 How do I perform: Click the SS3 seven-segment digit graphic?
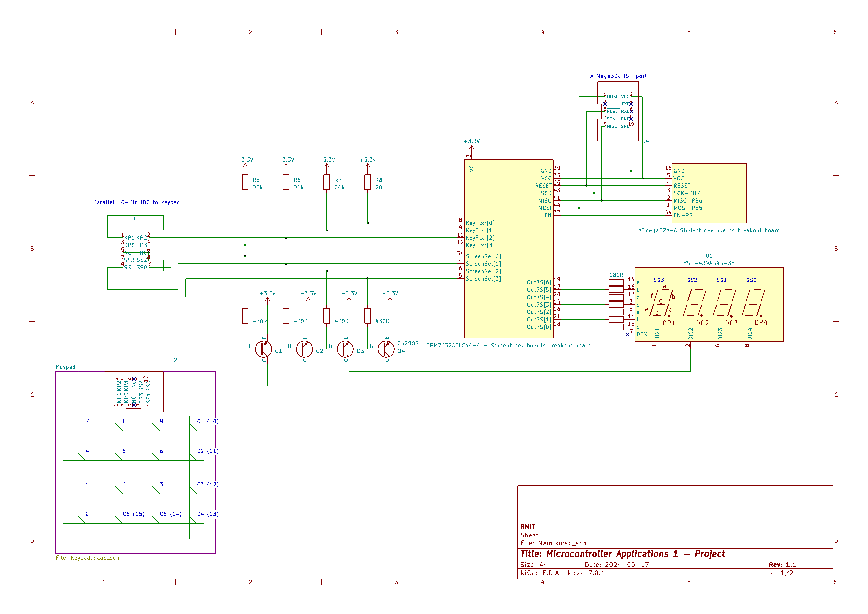662,303
